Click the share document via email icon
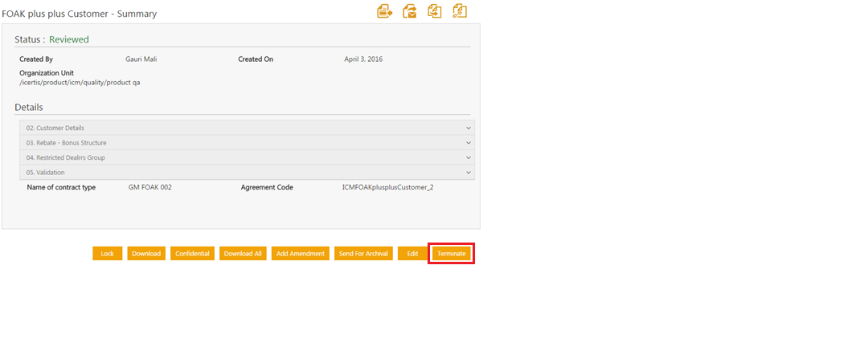868x359 pixels. coord(410,11)
